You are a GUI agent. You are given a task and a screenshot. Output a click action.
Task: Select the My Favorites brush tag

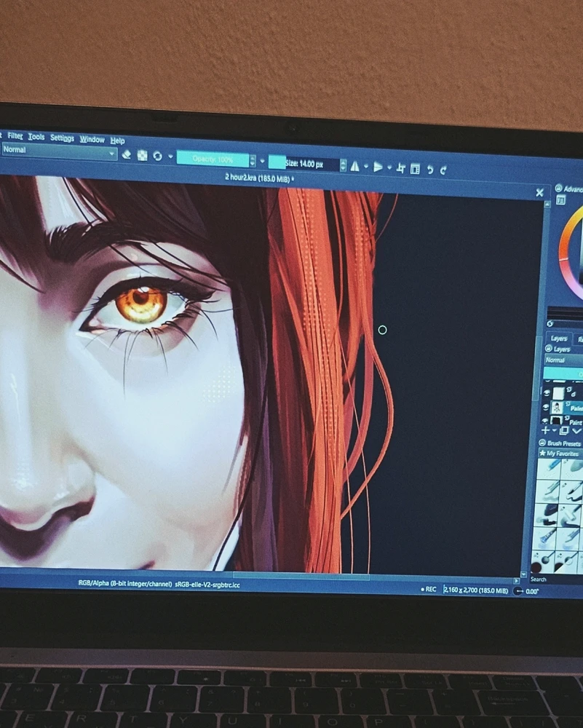[x=562, y=453]
